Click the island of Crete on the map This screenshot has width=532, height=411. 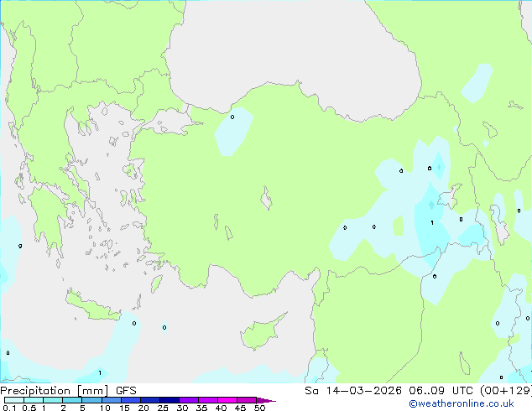point(92,306)
